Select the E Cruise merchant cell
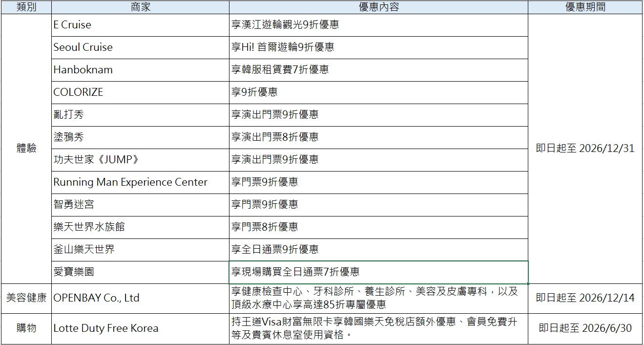Image resolution: width=644 pixels, height=345 pixels. pos(140,25)
